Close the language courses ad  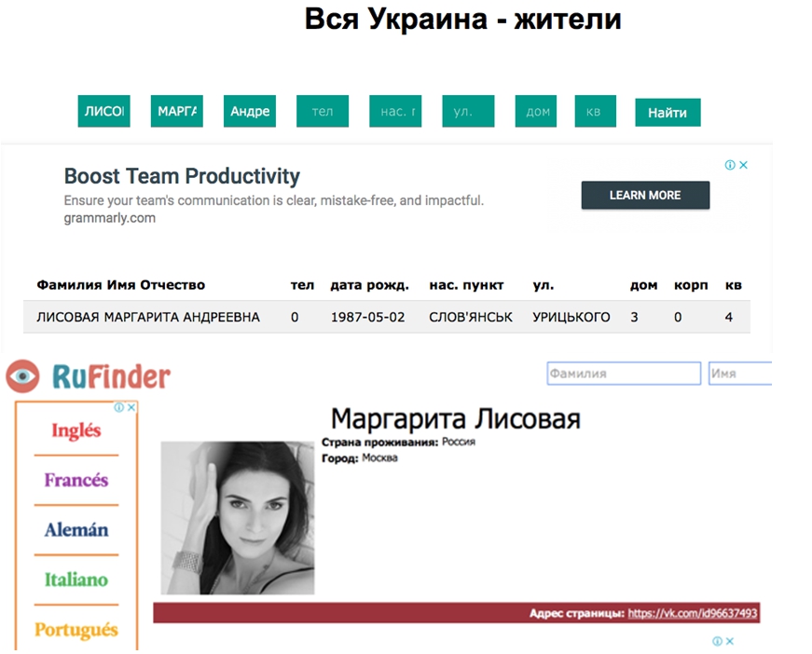(x=131, y=407)
